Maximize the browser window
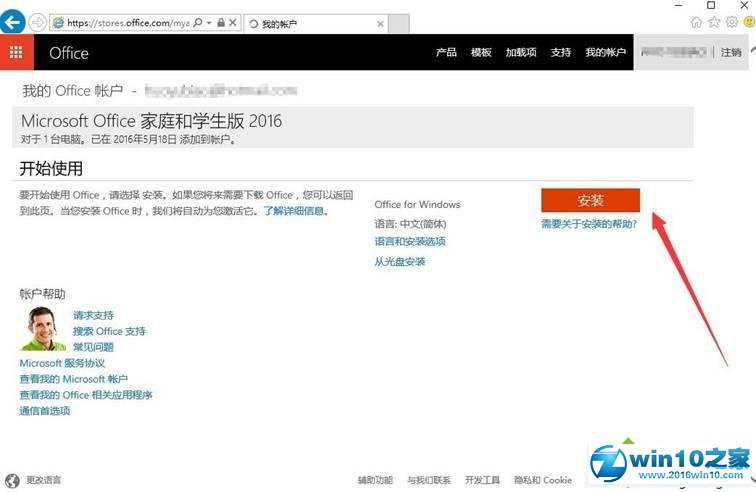The image size is (756, 492). pos(711,5)
